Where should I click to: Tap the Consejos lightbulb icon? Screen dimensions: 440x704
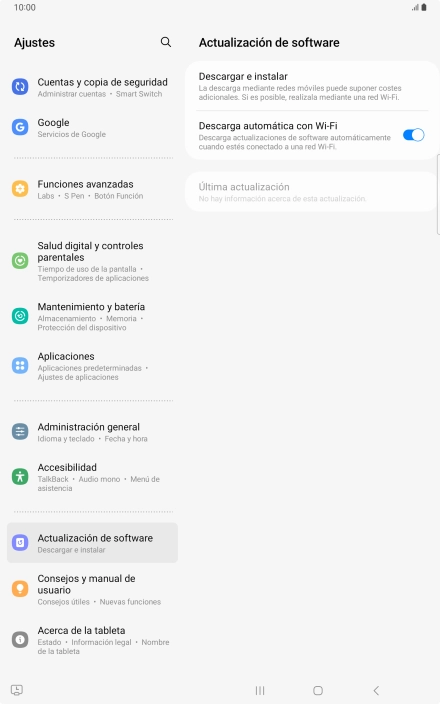pos(20,588)
